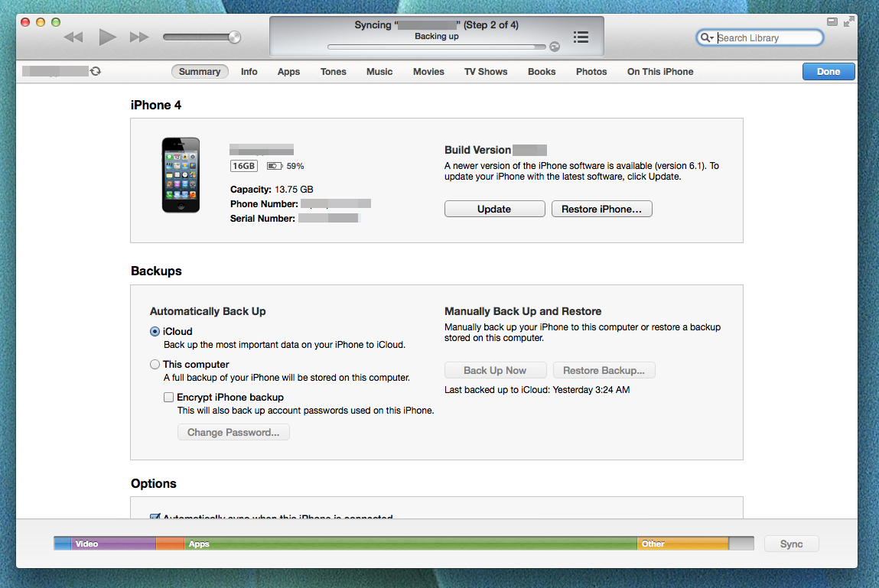Click the Capacity: 13.75 GB text
Viewport: 879px width, 588px height.
click(x=272, y=190)
